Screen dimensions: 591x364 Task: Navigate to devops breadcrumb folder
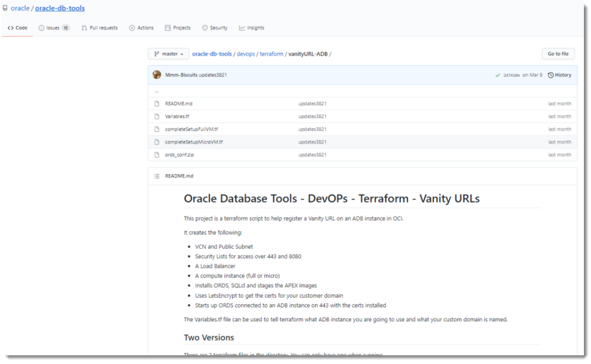(246, 54)
